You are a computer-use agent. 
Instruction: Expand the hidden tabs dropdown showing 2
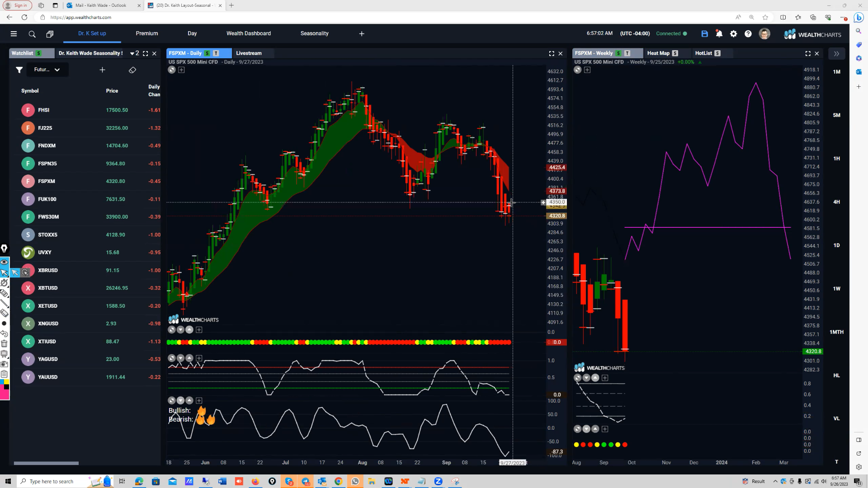[134, 53]
